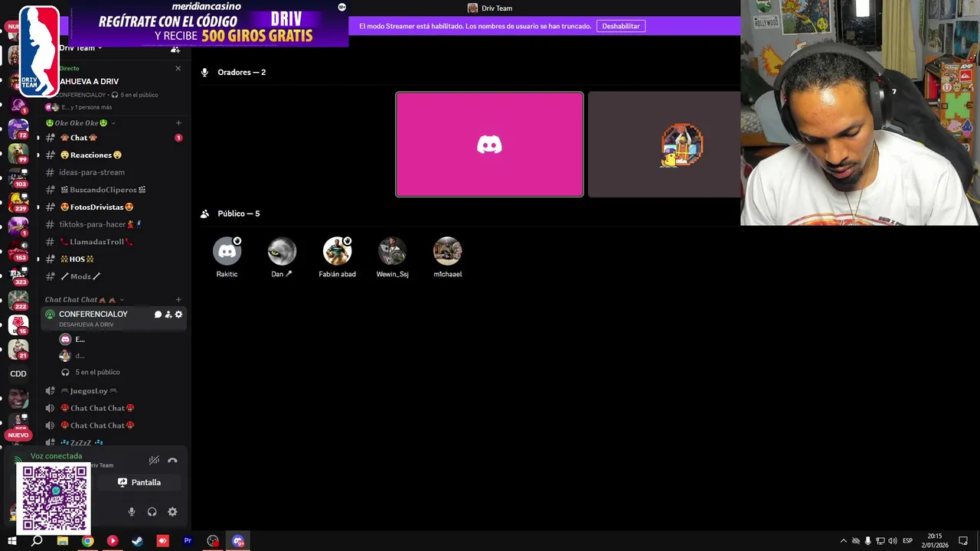
Task: Open CONFERENCIALOY stage chat icon
Action: (x=158, y=315)
